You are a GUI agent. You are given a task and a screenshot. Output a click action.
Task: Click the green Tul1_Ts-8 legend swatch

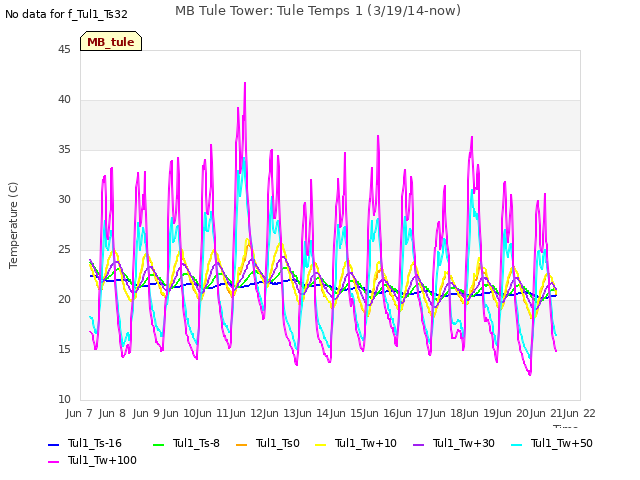point(158,444)
